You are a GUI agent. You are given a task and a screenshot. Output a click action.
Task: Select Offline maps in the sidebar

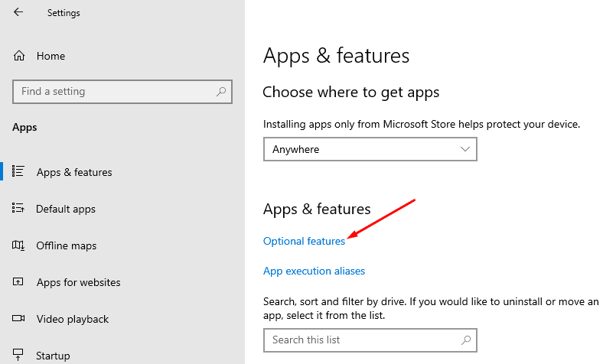point(67,245)
